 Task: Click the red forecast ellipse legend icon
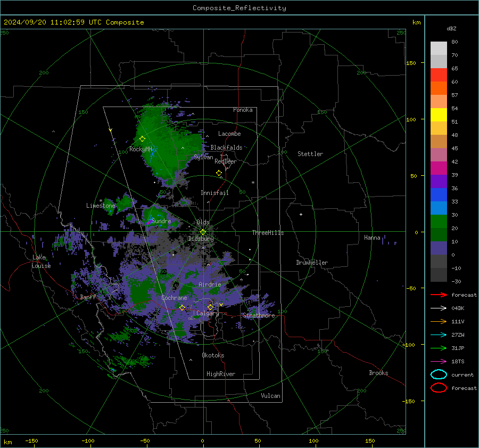coord(439,388)
